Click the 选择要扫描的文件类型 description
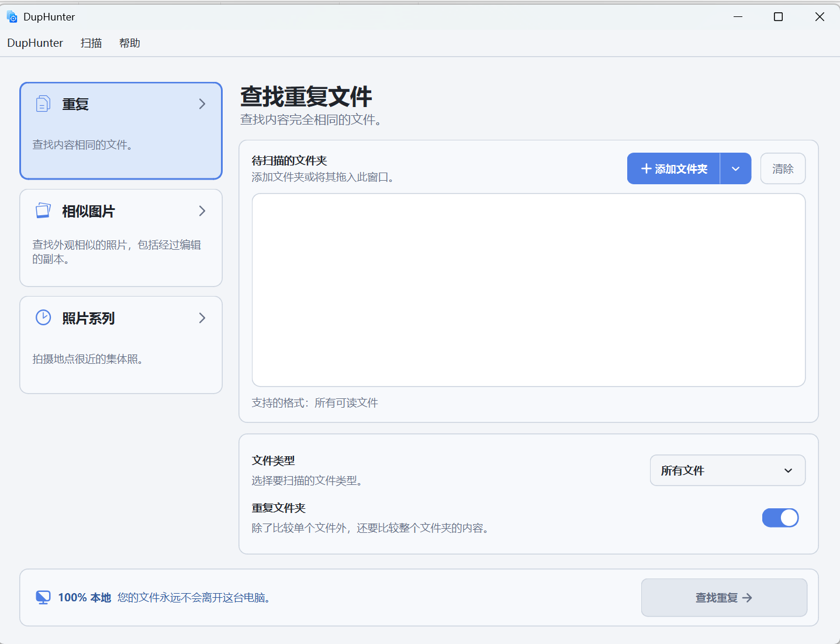840x644 pixels. [x=307, y=480]
